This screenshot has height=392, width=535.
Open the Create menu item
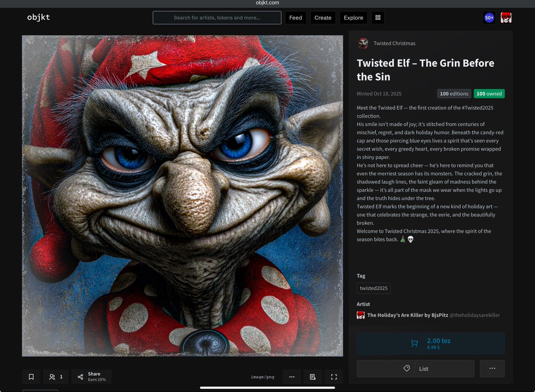click(323, 18)
